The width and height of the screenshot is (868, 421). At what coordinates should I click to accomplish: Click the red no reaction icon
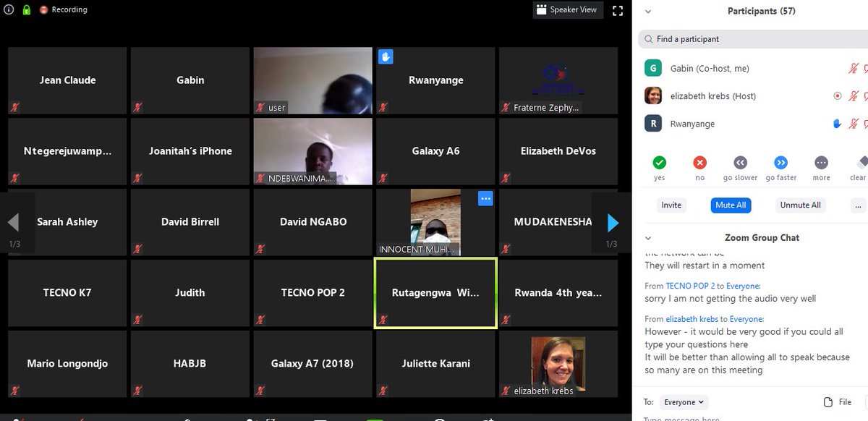click(699, 163)
